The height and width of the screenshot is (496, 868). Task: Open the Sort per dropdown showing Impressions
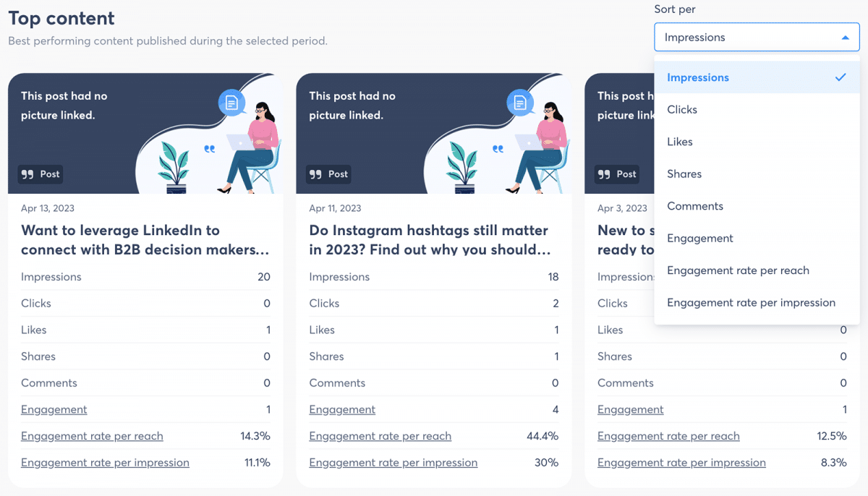click(x=757, y=38)
